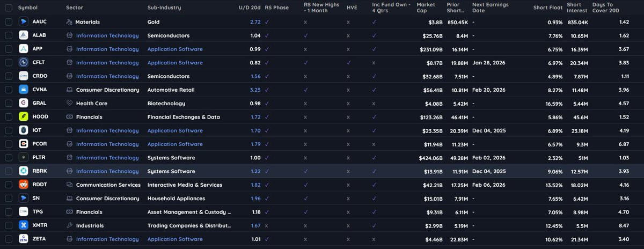This screenshot has width=644, height=249.
Task: Click the Sub-Industry column header
Action: [164, 8]
